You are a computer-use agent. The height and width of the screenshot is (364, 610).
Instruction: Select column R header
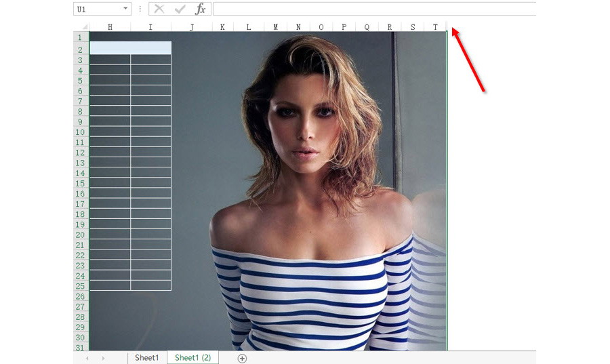click(x=390, y=27)
